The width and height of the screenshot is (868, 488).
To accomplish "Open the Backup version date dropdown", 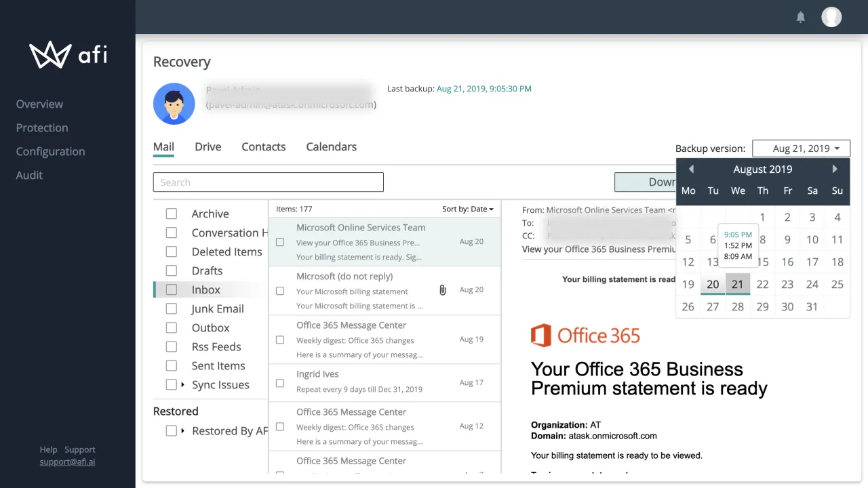I will pos(801,148).
